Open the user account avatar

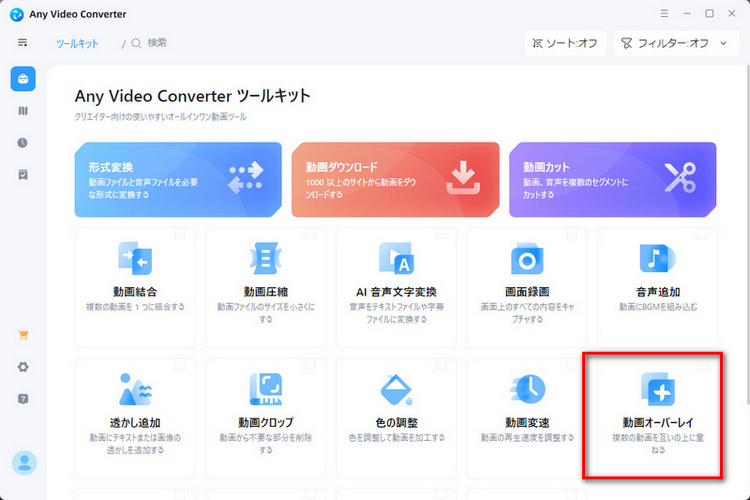click(24, 463)
